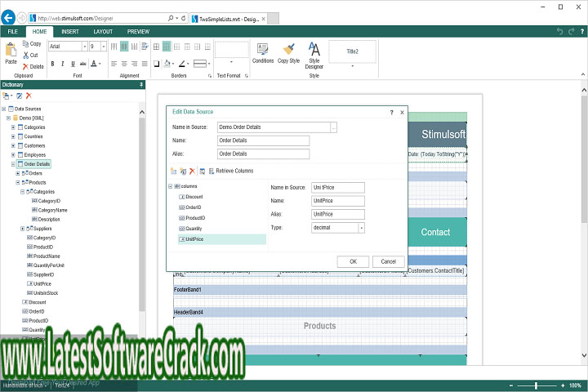
Task: Select the TwoSimpleLists.mrt browser tab
Action: tap(229, 19)
